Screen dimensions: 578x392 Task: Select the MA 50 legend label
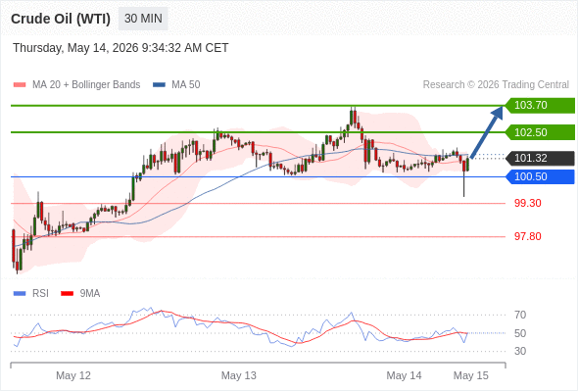tap(186, 85)
